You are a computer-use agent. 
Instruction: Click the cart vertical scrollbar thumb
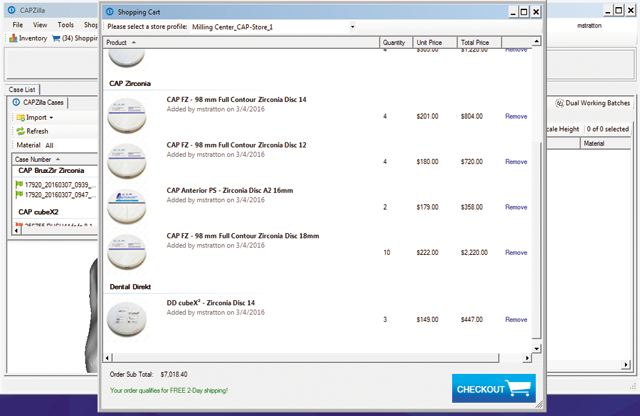[536, 240]
